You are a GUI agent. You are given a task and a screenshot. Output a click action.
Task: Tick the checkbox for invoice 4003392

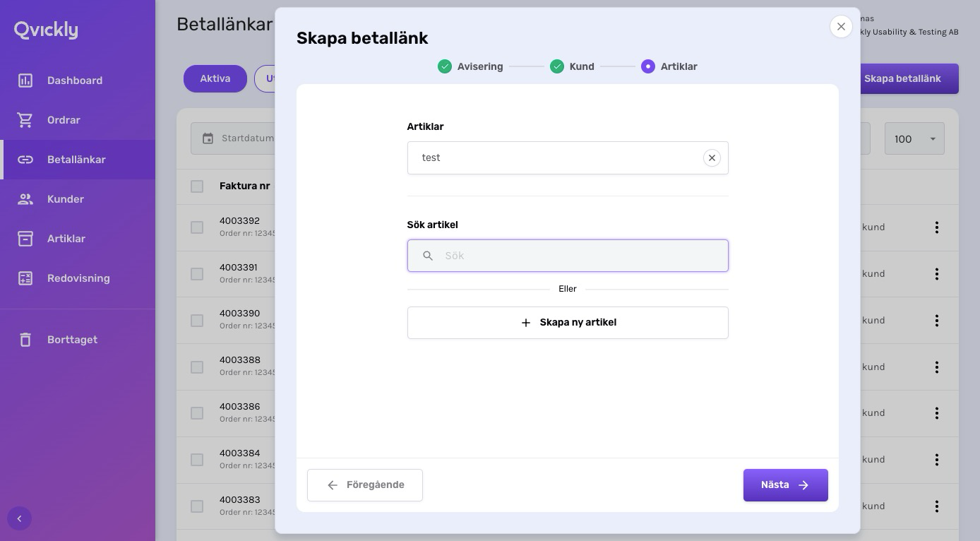(197, 227)
